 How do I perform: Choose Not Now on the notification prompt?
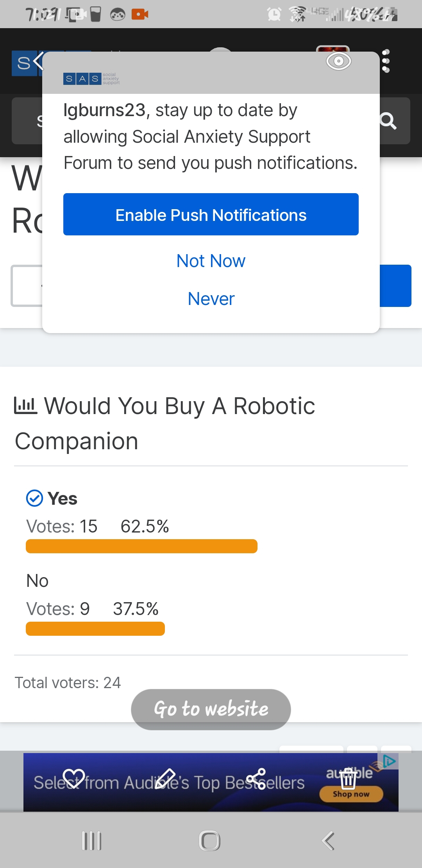(x=211, y=260)
